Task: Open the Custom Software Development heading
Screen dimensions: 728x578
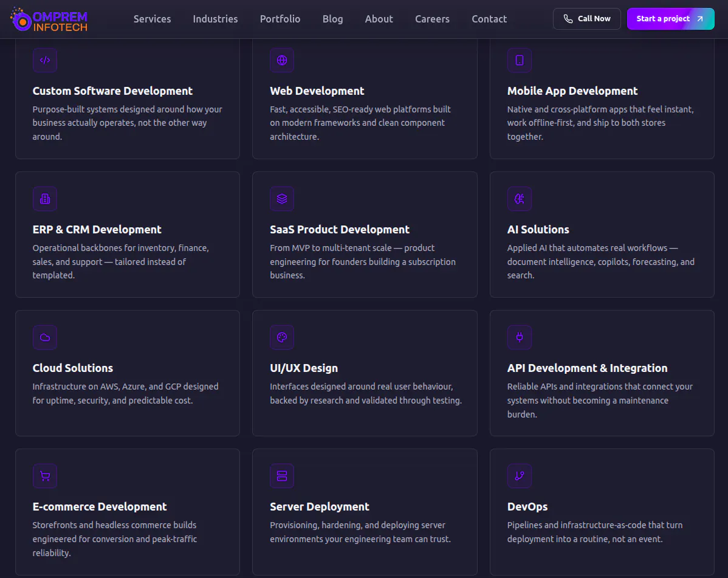Action: click(x=112, y=91)
